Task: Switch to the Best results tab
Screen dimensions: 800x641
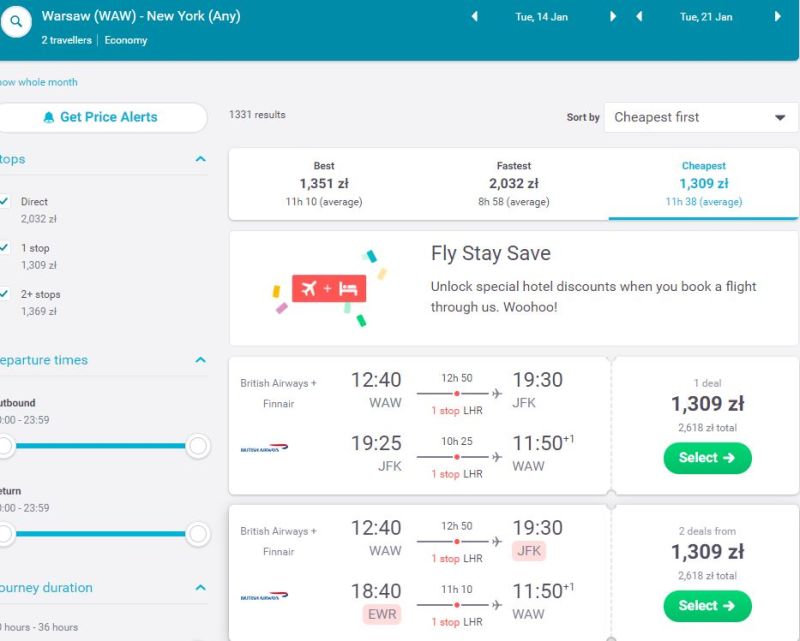Action: click(x=324, y=184)
